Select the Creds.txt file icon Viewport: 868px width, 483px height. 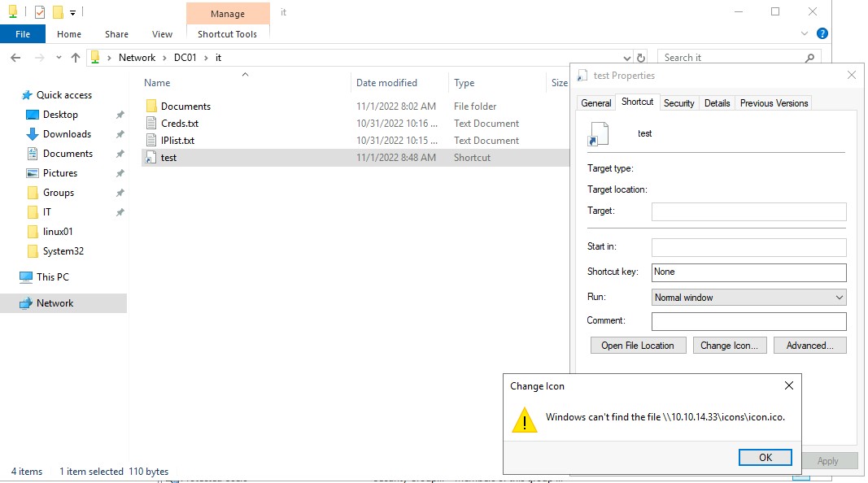pyautogui.click(x=150, y=124)
